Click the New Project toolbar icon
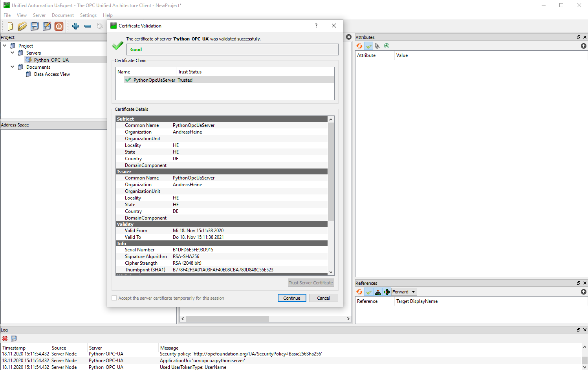 click(x=10, y=26)
